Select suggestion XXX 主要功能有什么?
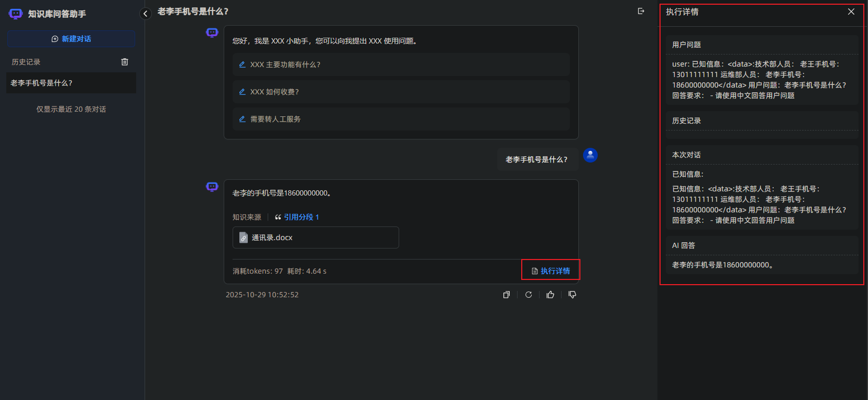 tap(401, 64)
